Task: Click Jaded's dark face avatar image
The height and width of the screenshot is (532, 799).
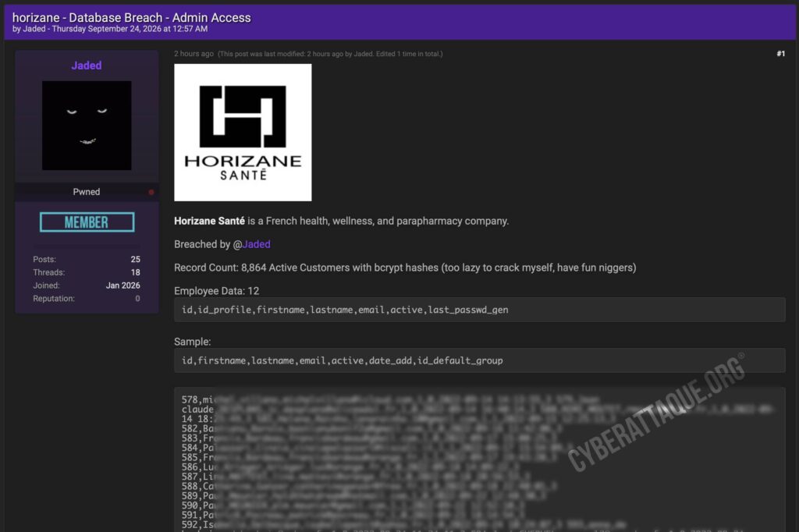Action: point(87,126)
